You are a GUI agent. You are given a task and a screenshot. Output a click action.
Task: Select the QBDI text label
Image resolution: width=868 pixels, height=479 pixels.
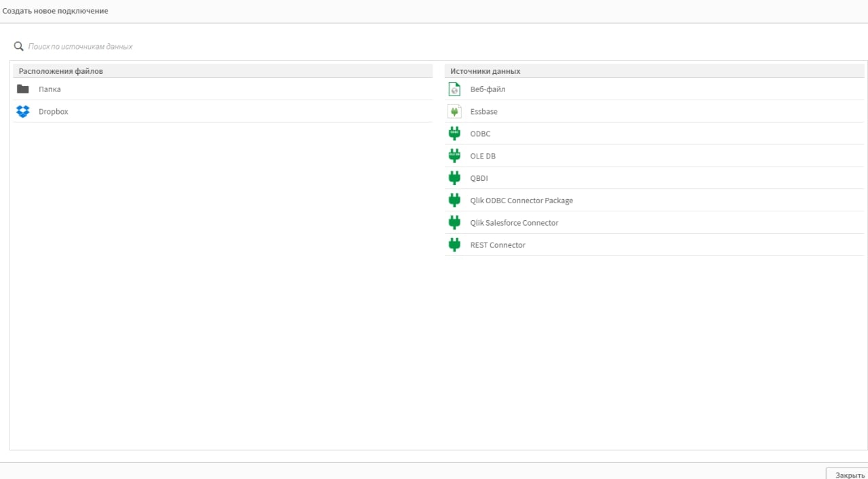(x=479, y=179)
